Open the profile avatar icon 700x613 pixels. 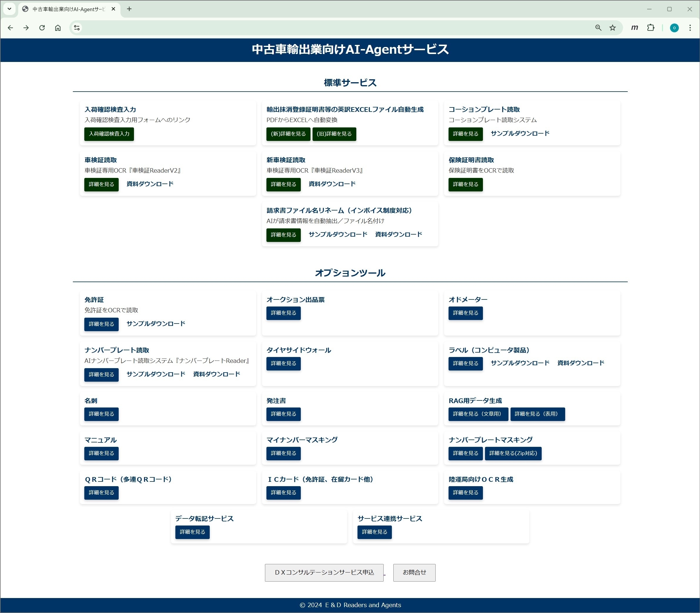coord(674,28)
